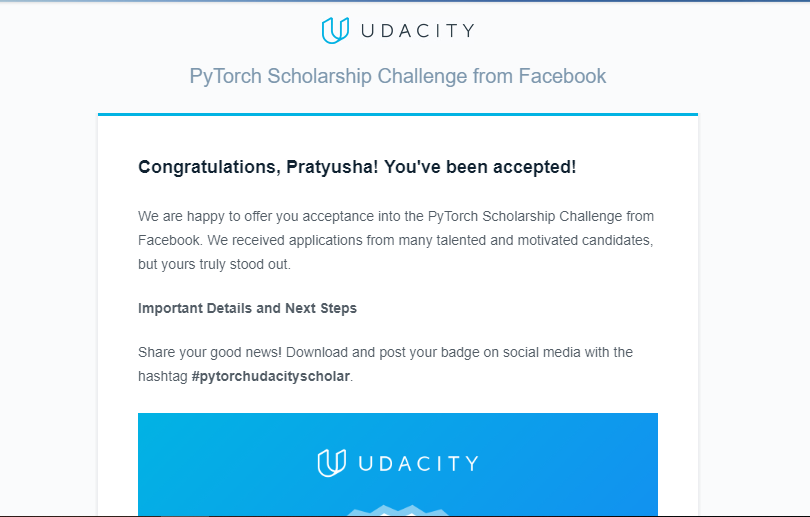Screen dimensions: 810x517
Task: Click the blue top border of email card
Action: pos(397,114)
